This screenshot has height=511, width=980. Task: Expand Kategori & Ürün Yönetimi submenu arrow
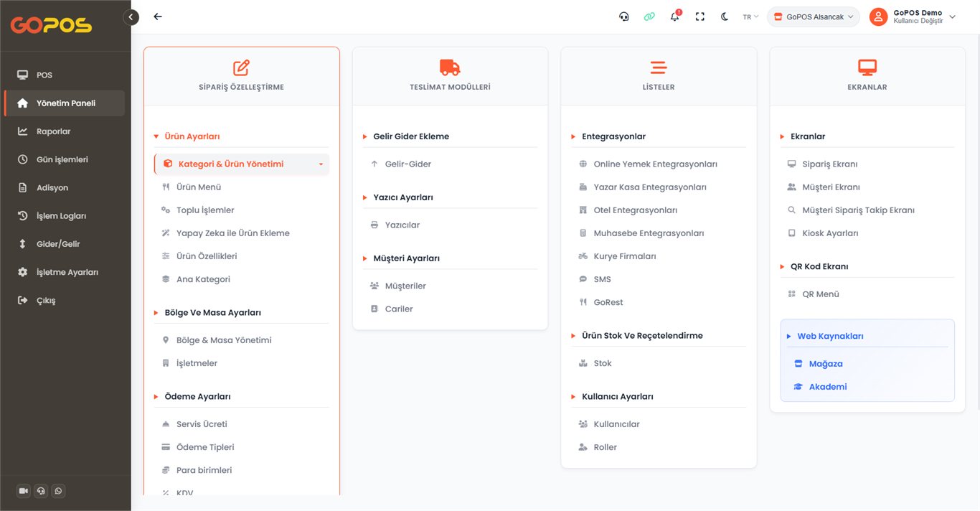321,164
